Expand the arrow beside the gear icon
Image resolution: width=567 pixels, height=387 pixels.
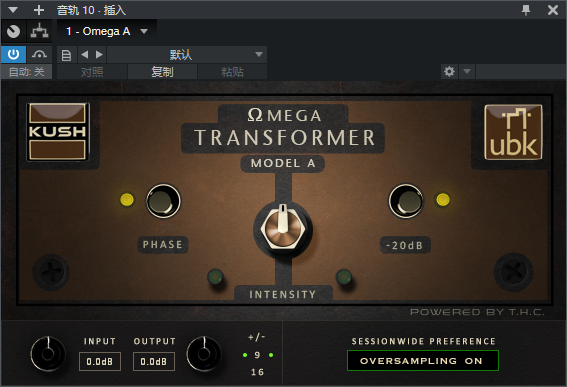pos(467,71)
